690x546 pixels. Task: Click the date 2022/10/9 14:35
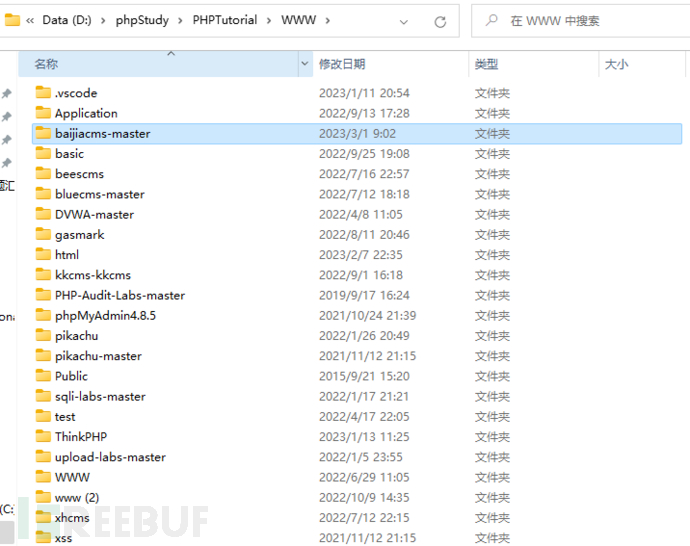[364, 498]
